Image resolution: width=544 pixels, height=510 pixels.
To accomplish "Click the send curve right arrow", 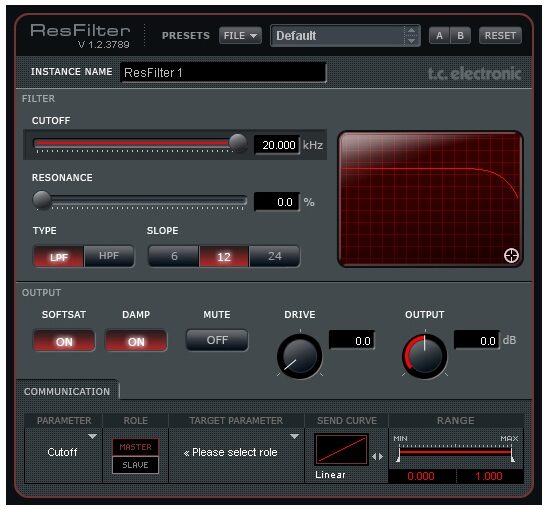I will (x=381, y=457).
